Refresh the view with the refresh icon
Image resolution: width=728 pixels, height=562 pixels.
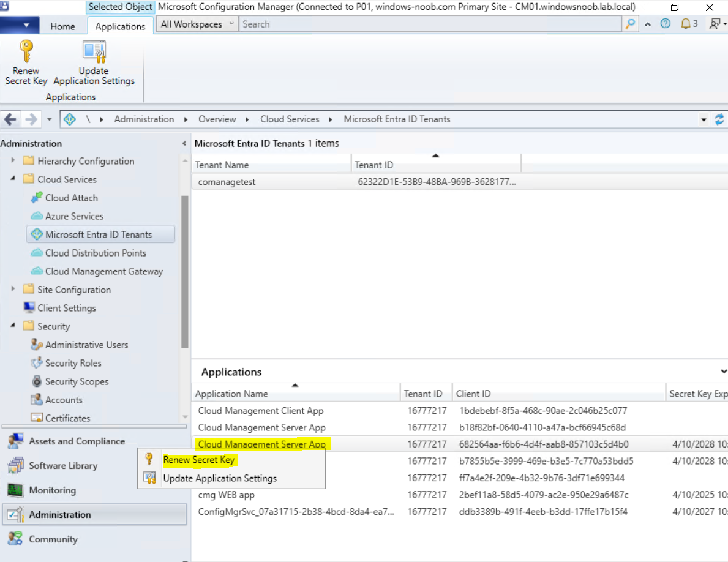point(719,119)
